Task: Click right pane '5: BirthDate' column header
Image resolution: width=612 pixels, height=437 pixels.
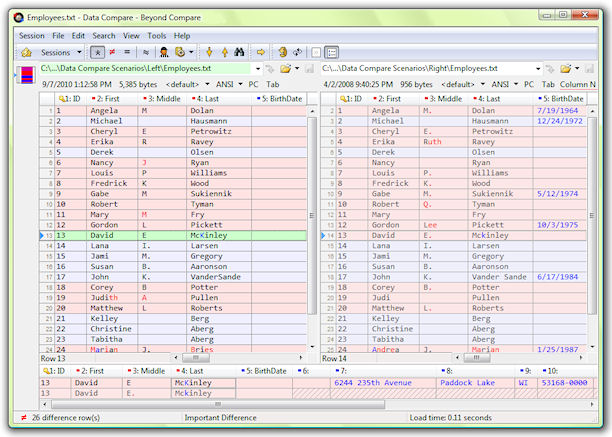Action: click(561, 99)
